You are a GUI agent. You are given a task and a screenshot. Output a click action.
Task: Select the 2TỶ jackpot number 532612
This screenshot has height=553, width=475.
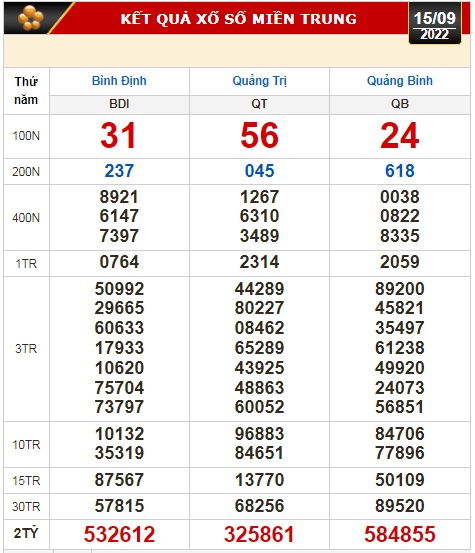coord(119,534)
